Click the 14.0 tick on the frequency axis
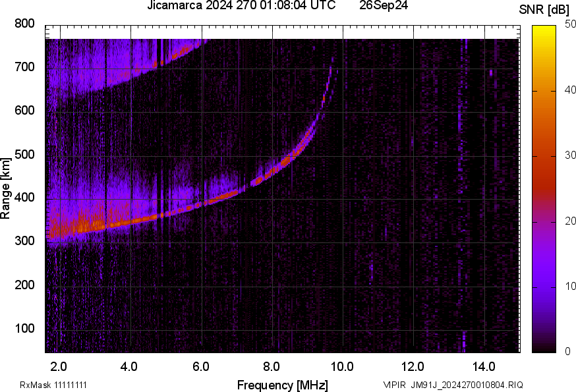This screenshot has width=576, height=392. [x=484, y=365]
